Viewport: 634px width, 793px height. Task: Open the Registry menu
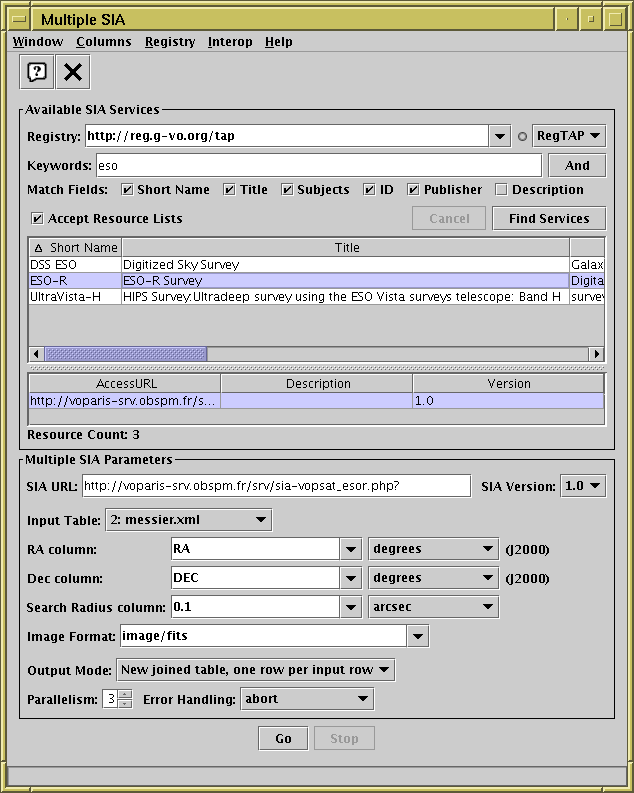(x=169, y=42)
